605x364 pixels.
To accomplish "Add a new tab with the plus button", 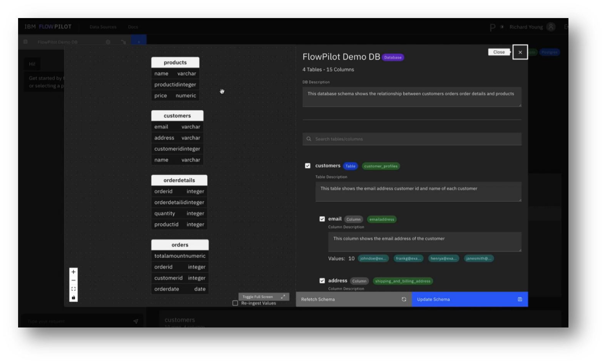I will point(139,42).
